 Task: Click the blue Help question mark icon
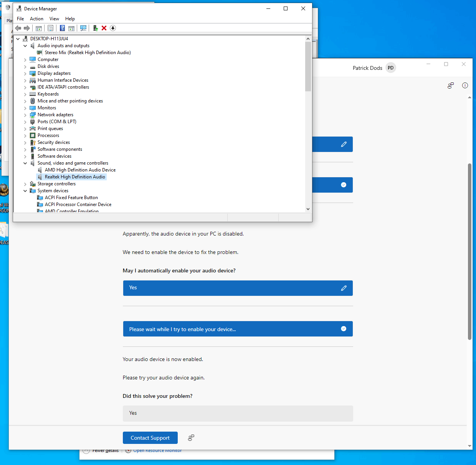point(62,28)
